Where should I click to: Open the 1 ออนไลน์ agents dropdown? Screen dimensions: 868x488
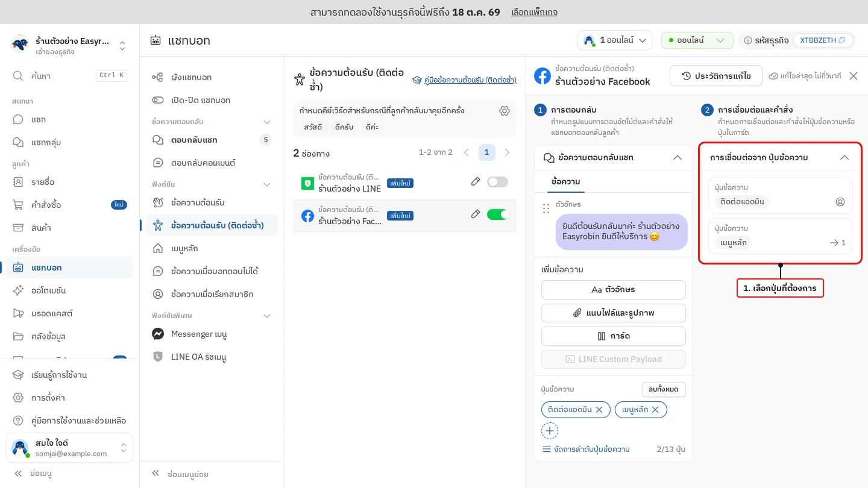pos(614,40)
